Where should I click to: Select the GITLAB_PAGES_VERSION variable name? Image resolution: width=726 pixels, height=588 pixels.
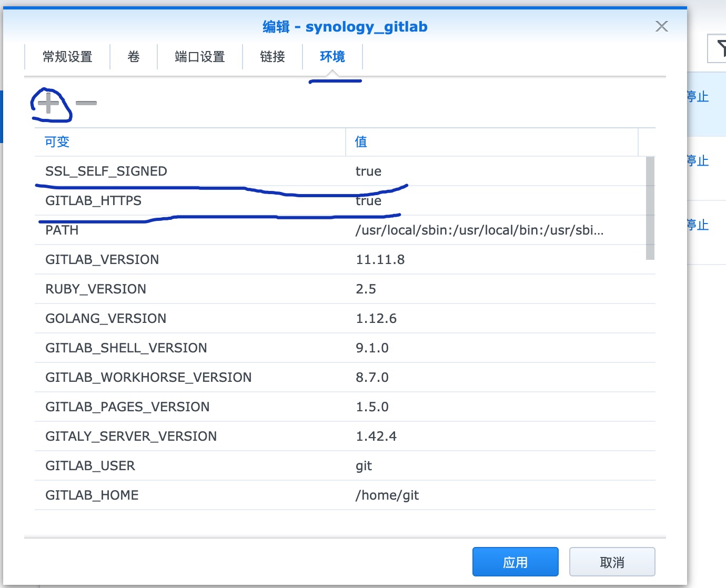[x=127, y=407]
